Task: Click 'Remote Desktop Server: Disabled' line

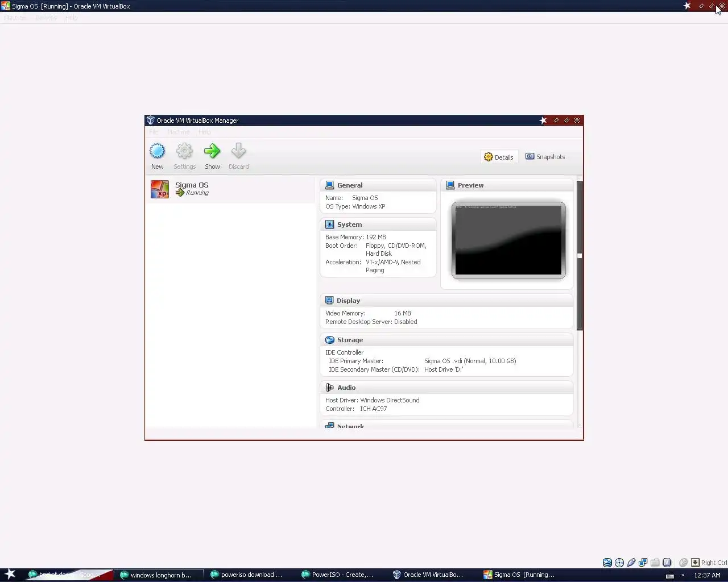Action: (x=371, y=322)
